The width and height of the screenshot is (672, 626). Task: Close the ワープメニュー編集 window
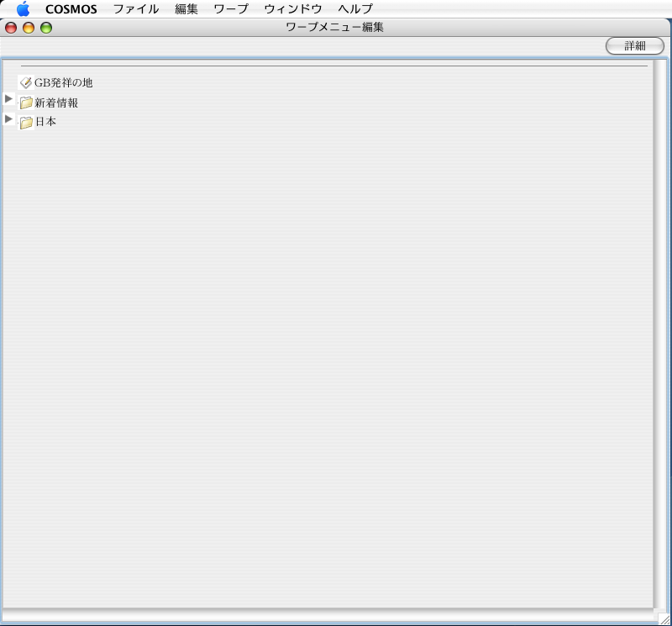coord(11,28)
